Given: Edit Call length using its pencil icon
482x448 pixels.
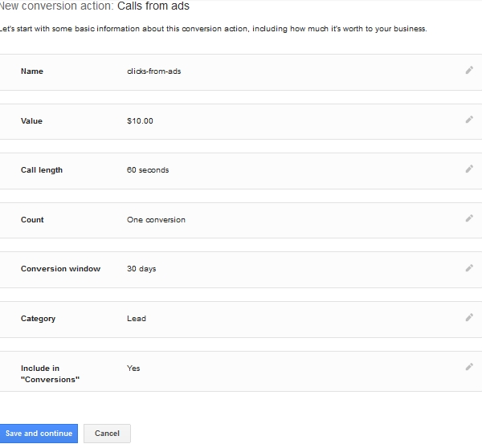Looking at the screenshot, I should [x=469, y=169].
